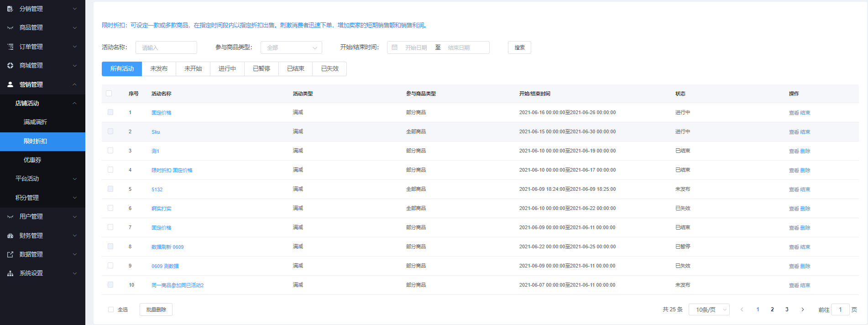The height and width of the screenshot is (325, 868).
Task: Click the calendar icon in date range
Action: (395, 47)
